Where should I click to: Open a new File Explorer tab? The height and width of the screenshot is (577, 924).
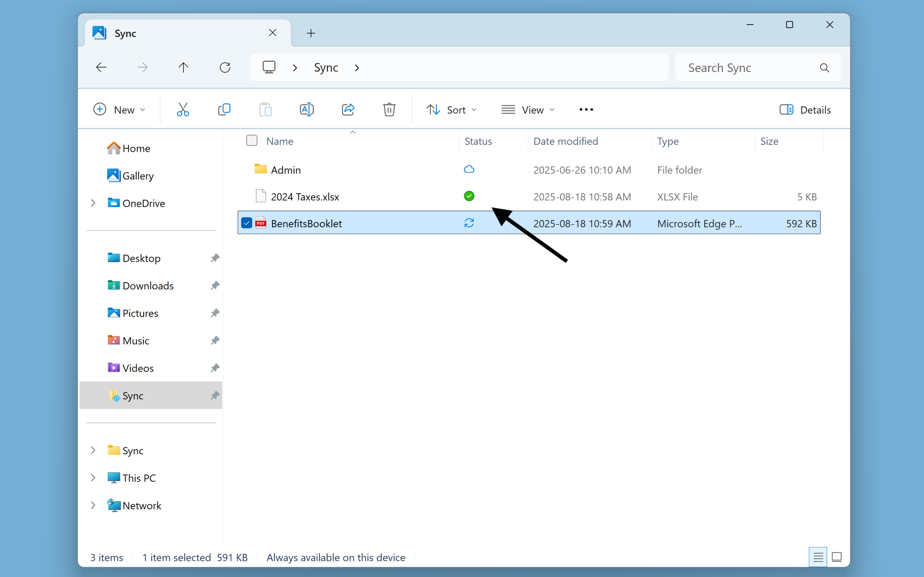pos(310,33)
